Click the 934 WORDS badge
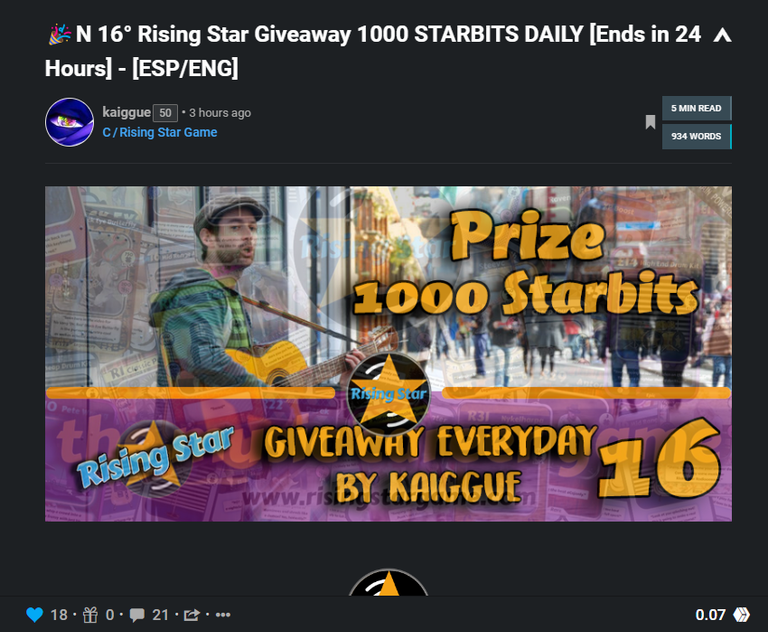This screenshot has height=632, width=768. [696, 136]
